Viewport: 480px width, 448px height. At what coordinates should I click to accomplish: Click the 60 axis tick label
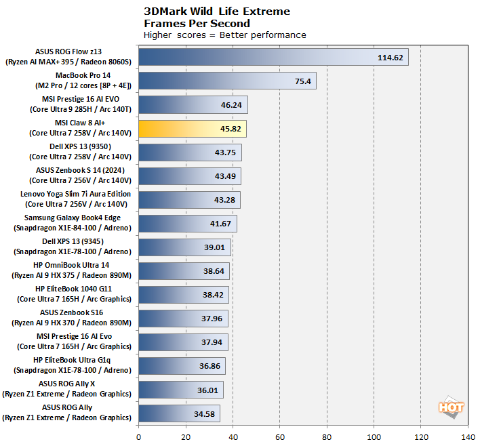tap(280, 437)
